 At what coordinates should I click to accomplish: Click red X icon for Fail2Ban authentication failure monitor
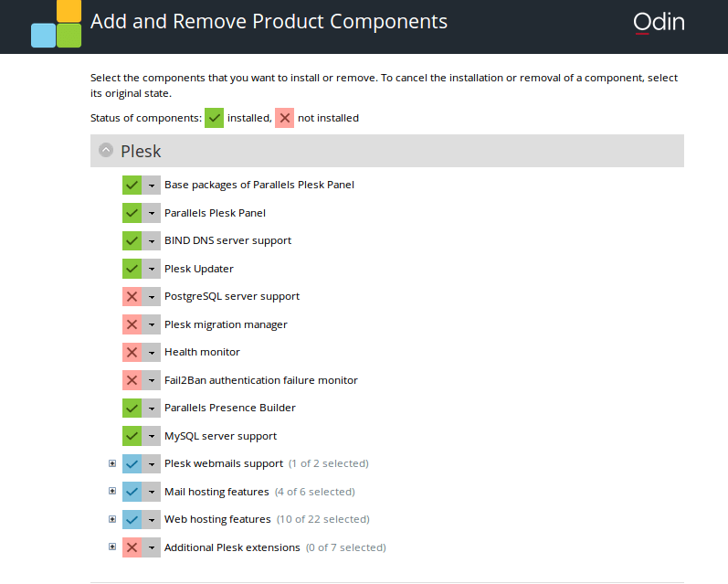(x=132, y=380)
